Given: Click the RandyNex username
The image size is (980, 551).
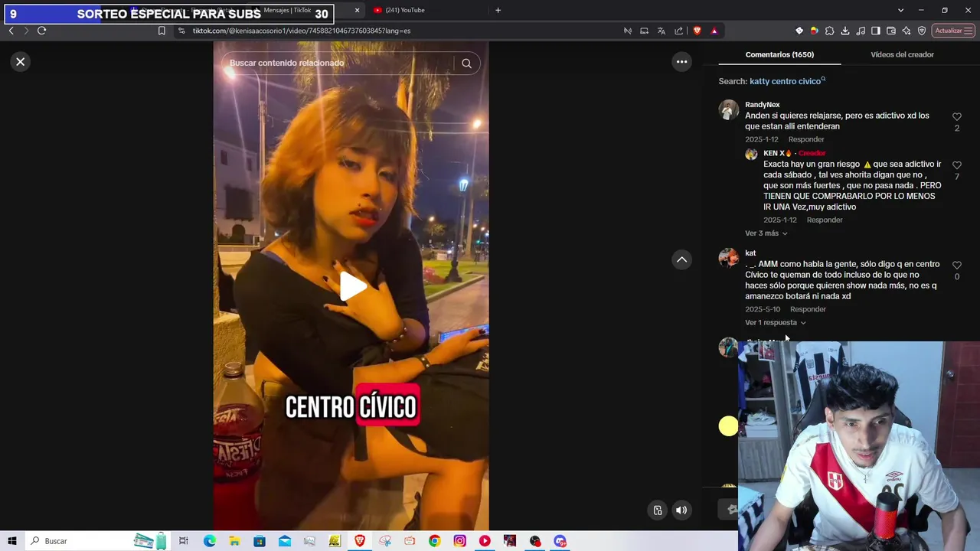Looking at the screenshot, I should tap(762, 105).
